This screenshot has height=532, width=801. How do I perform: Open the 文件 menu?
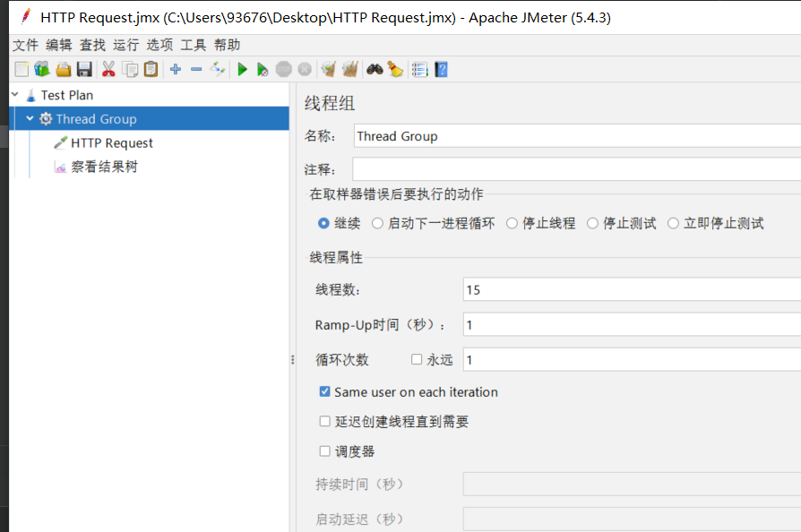[x=26, y=45]
